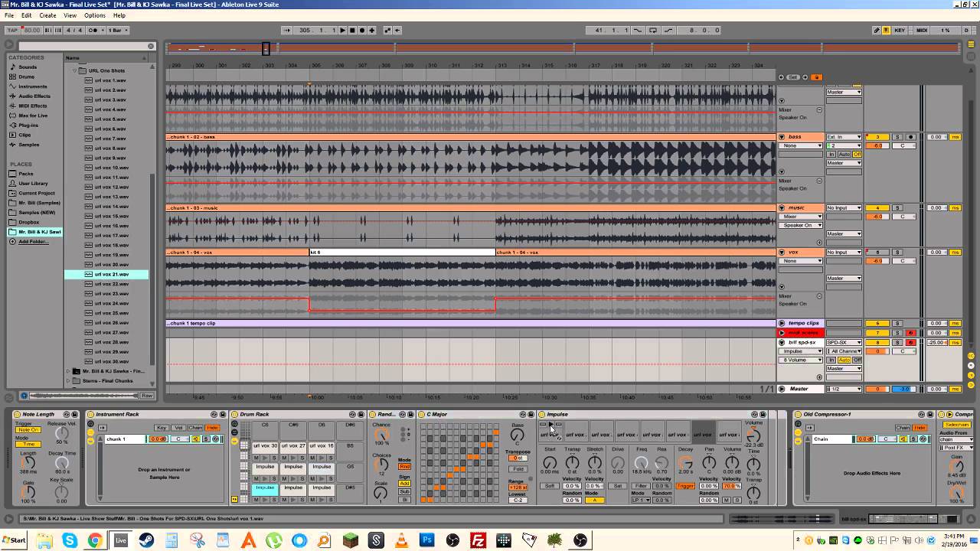The width and height of the screenshot is (980, 551).
Task: Open the Edit menu
Action: pyautogui.click(x=27, y=15)
